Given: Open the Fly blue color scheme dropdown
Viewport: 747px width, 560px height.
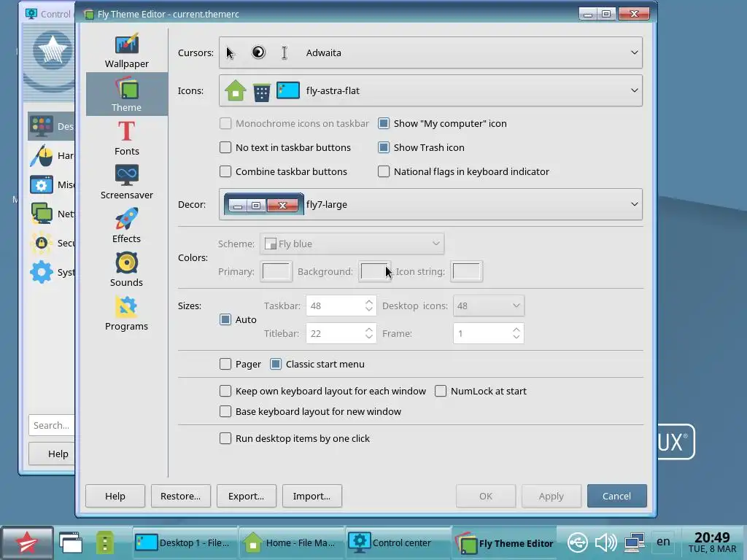Looking at the screenshot, I should coord(352,244).
